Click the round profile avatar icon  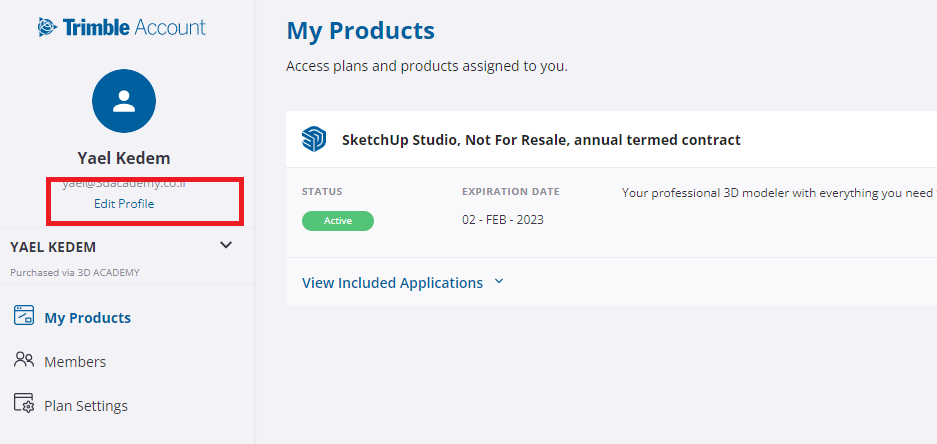coord(124,101)
